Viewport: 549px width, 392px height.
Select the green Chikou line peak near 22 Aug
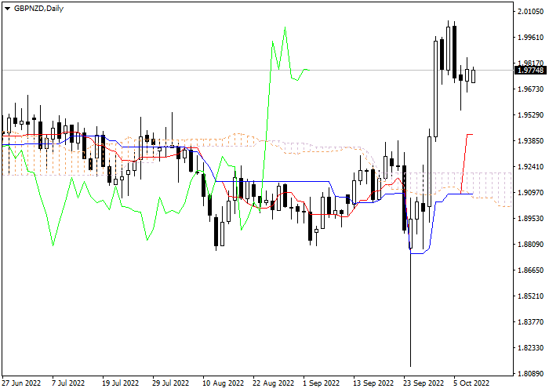285,27
